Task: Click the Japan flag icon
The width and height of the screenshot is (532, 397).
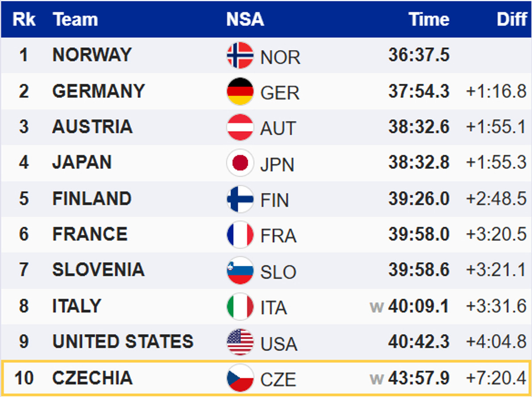Action: click(240, 163)
